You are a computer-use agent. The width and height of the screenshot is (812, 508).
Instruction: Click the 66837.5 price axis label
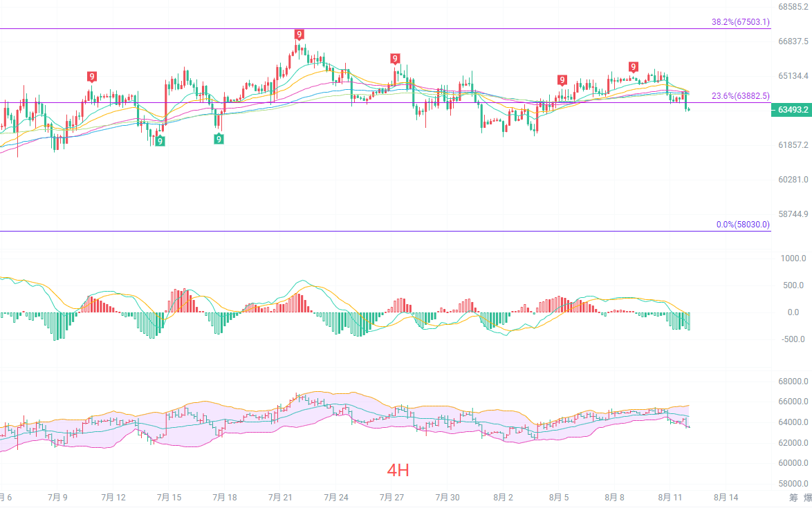point(793,41)
